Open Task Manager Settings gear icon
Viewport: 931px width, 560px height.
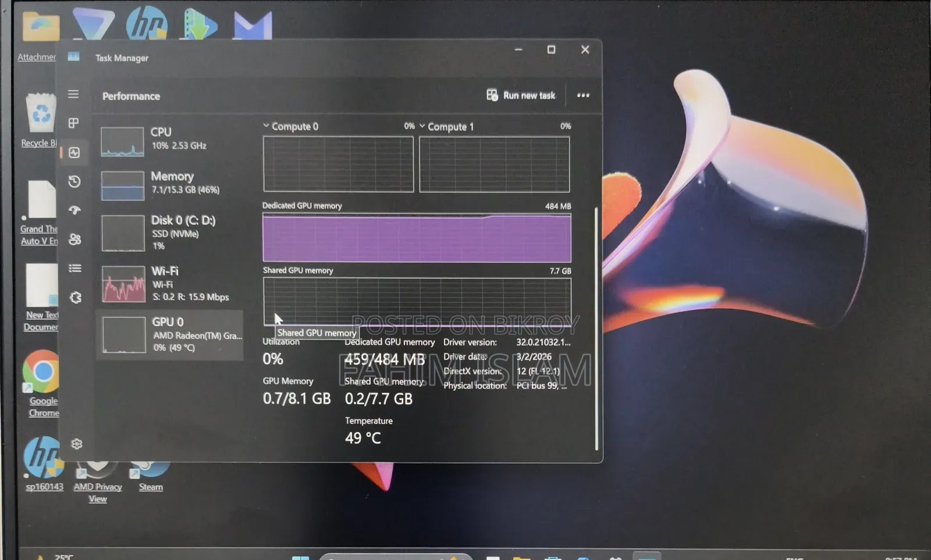point(77,444)
